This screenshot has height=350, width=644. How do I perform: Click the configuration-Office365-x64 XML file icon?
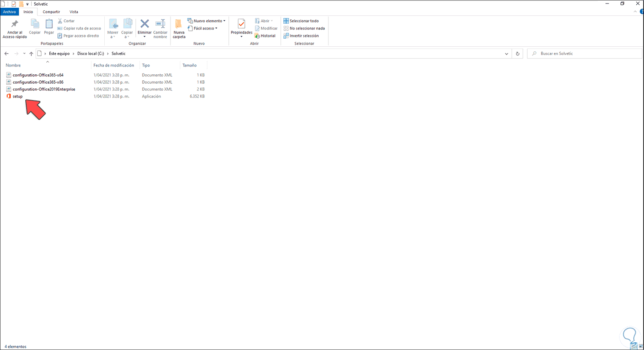[9, 75]
